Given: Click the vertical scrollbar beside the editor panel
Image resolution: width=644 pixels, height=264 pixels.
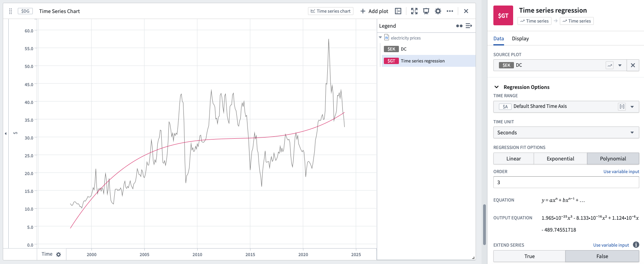Looking at the screenshot, I should [x=484, y=224].
